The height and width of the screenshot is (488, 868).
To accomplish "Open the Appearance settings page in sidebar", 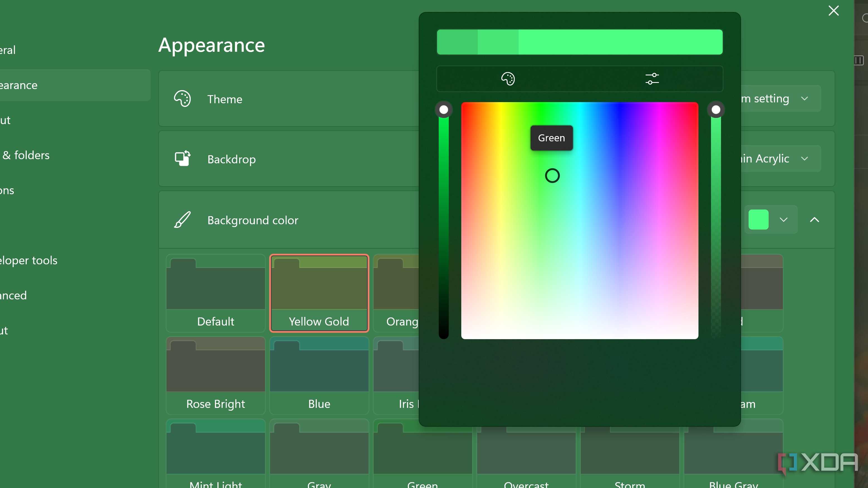I will 75,85.
